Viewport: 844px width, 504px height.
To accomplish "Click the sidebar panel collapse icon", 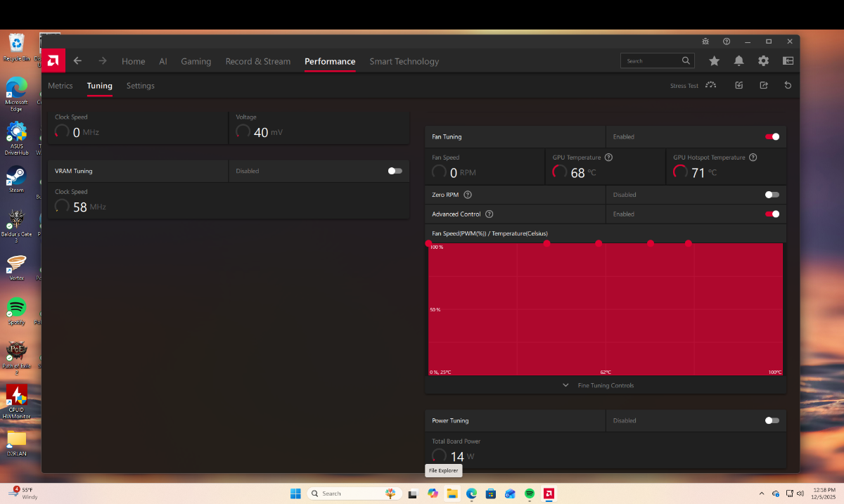I will [788, 61].
